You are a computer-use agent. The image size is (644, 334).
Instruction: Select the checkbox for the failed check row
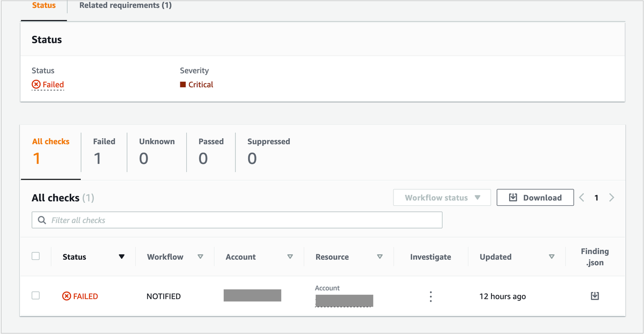pos(35,295)
